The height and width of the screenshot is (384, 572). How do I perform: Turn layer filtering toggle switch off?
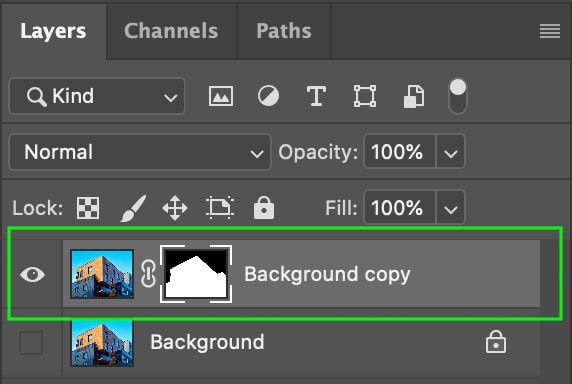tap(458, 97)
